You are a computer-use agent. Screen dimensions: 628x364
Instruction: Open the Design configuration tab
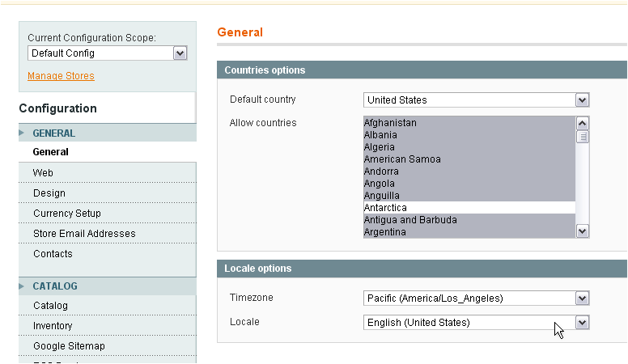coord(49,193)
